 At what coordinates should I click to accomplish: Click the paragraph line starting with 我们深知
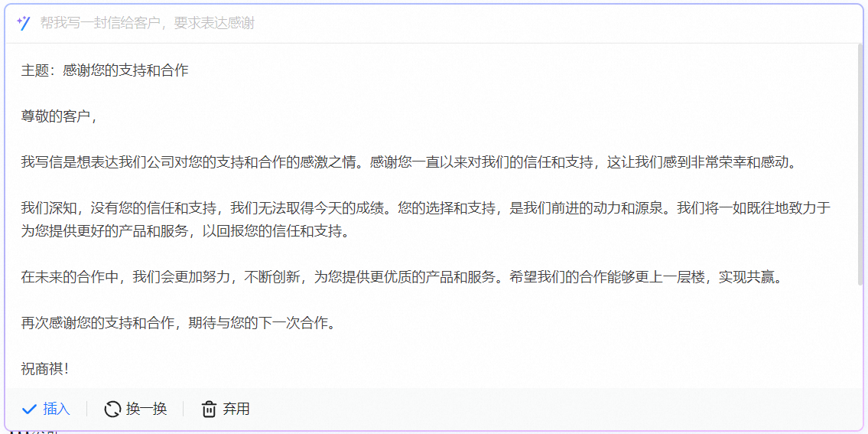click(306, 208)
